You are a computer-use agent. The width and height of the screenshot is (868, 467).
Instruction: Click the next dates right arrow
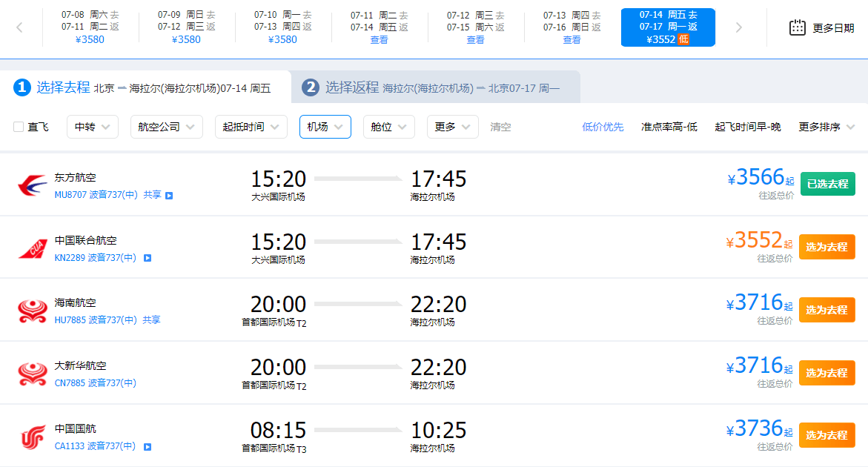(x=738, y=28)
